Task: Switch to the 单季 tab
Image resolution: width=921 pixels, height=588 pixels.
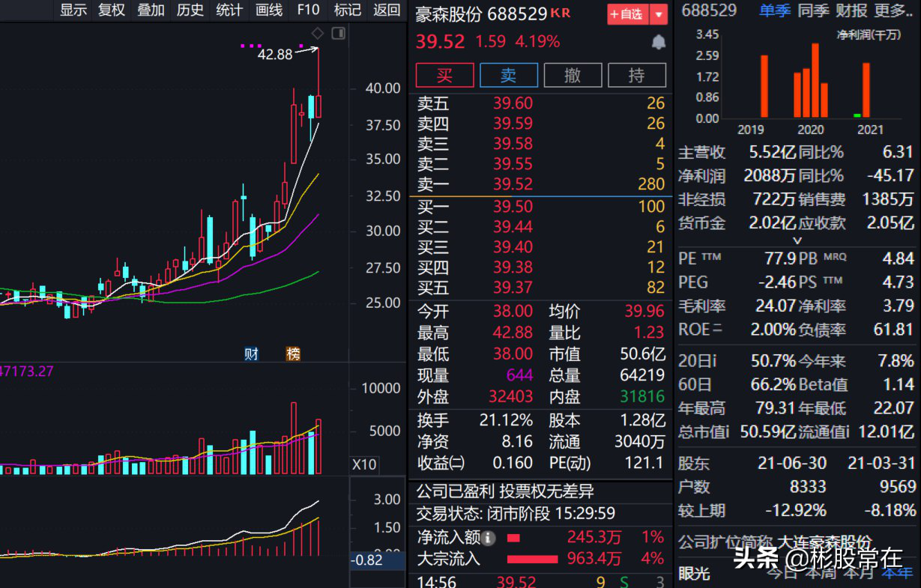Action: pos(775,10)
